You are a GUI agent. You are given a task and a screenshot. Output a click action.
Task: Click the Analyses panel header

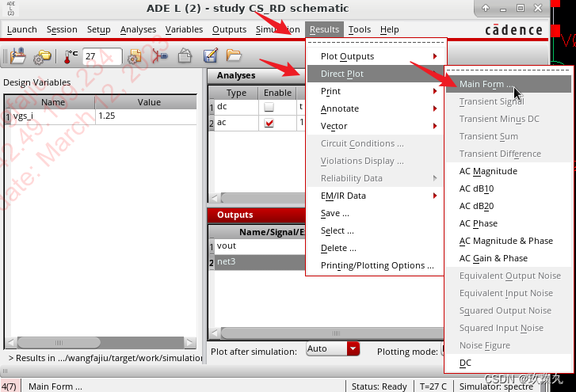(x=257, y=75)
